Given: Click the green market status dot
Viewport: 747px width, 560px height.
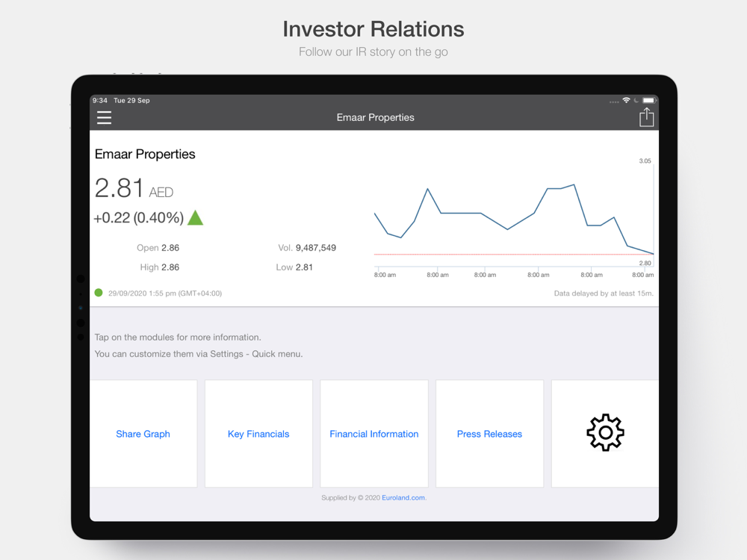Looking at the screenshot, I should coord(99,293).
